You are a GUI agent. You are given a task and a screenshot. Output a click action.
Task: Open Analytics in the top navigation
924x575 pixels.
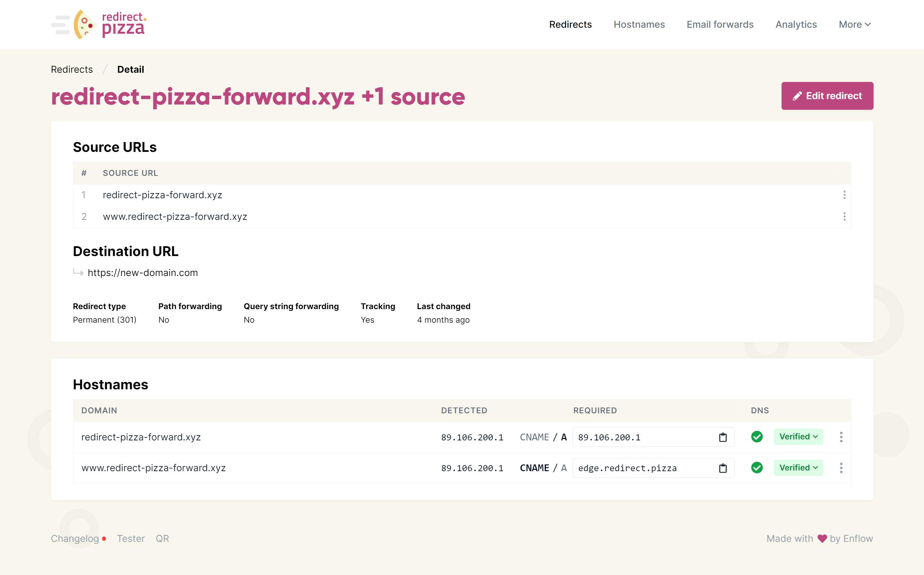pos(796,24)
